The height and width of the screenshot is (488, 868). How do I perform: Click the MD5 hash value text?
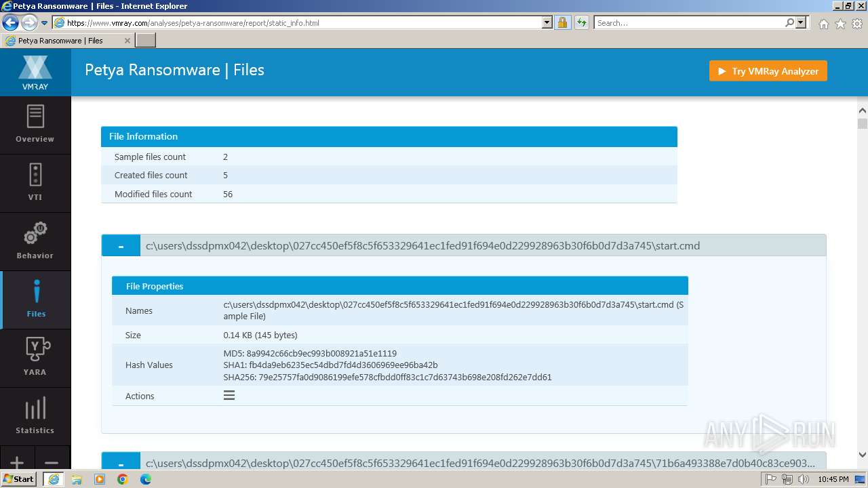tap(322, 353)
